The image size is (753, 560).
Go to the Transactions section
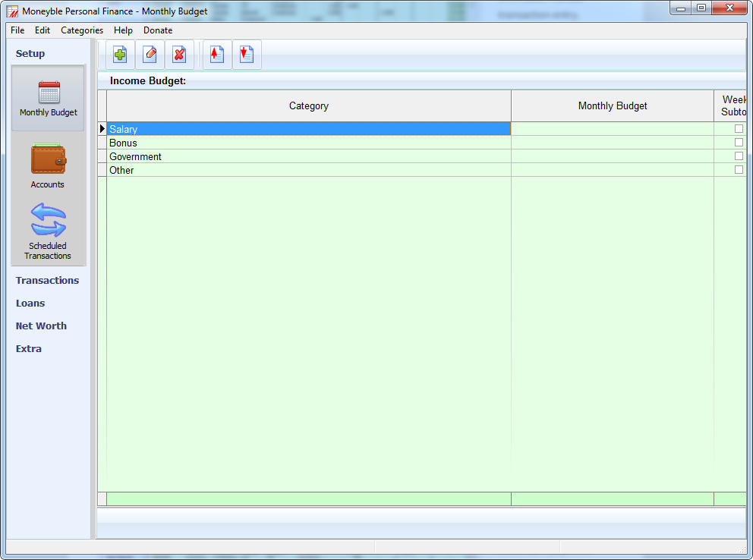(x=47, y=280)
